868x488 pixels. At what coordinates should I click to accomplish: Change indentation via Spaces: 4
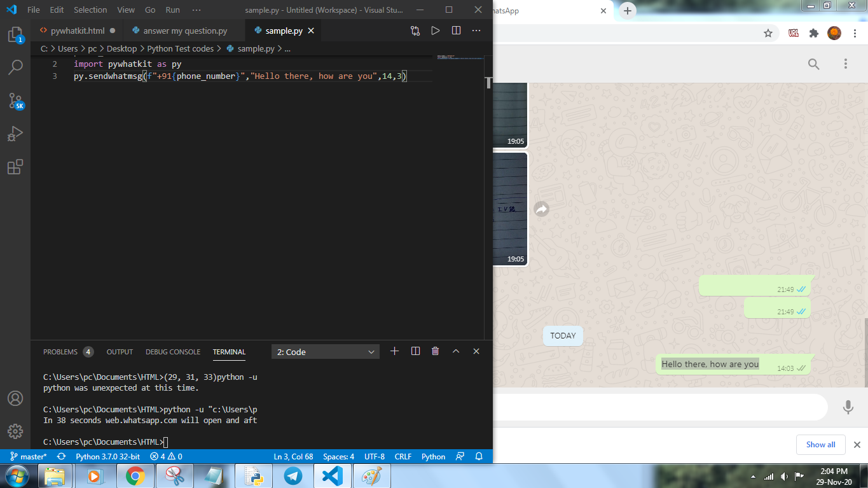click(338, 457)
